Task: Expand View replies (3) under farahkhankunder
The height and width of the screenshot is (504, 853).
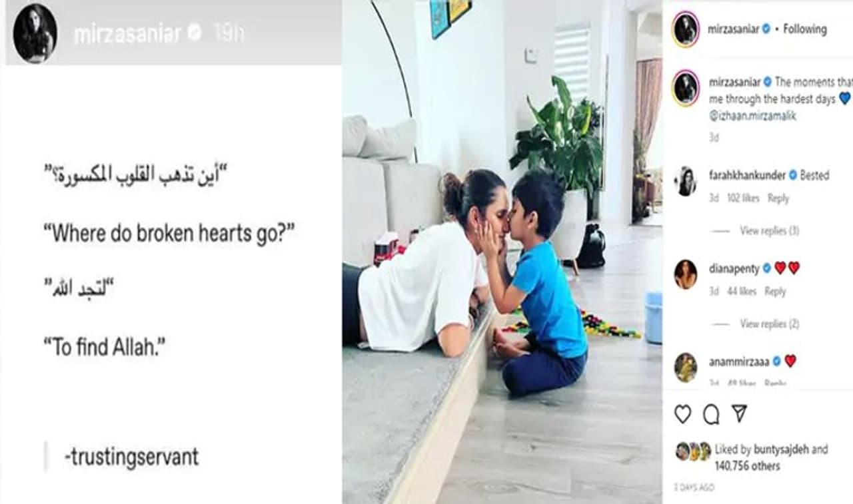Action: pos(769,231)
